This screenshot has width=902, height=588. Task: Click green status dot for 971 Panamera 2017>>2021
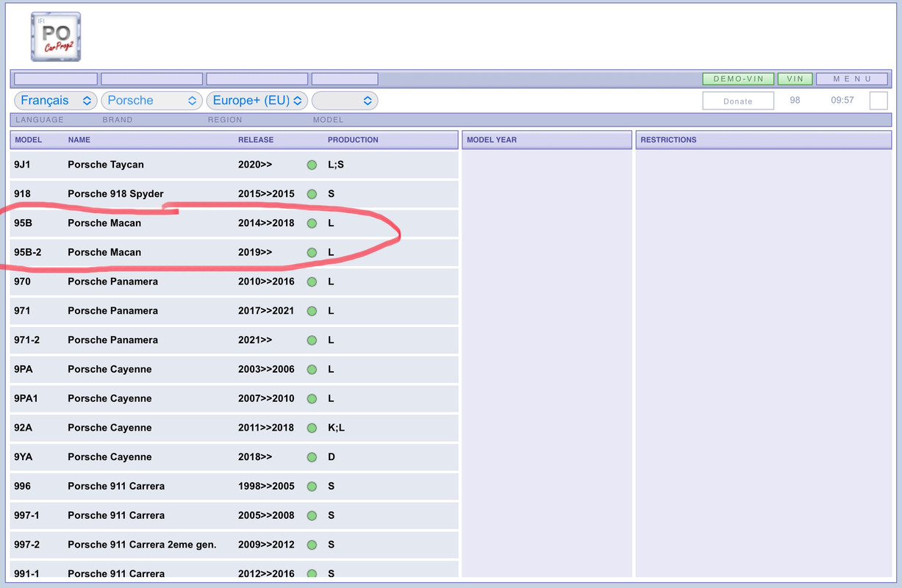point(312,311)
